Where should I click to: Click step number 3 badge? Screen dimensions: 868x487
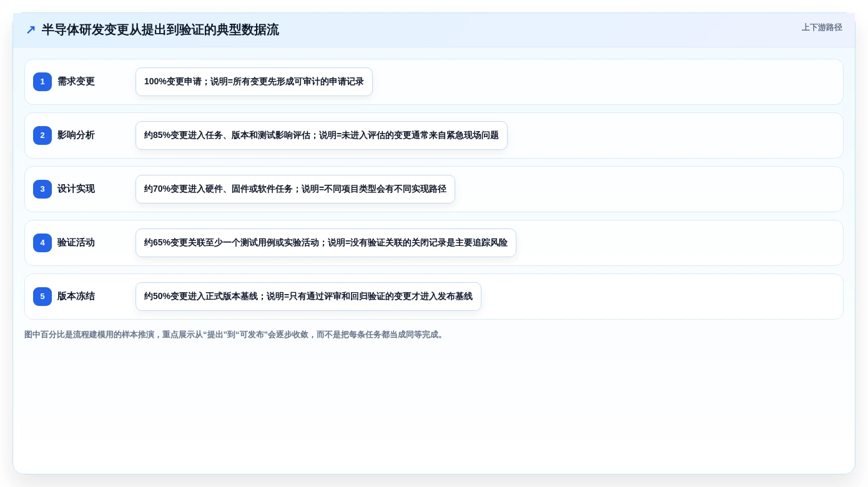pos(42,189)
